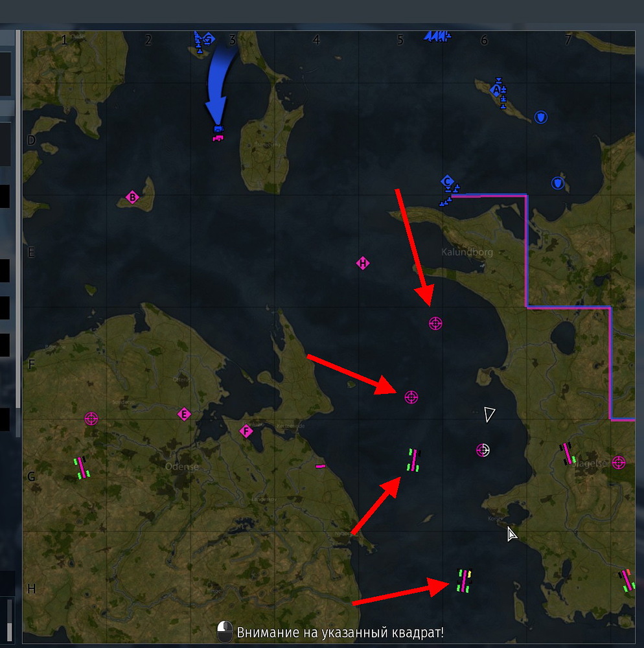The image size is (644, 648).
Task: Click pink target marker right of Slagelse label
Action: tap(618, 463)
